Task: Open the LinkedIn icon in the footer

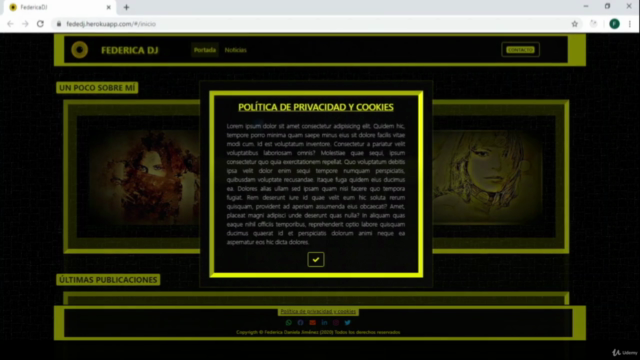Action: pos(324,322)
